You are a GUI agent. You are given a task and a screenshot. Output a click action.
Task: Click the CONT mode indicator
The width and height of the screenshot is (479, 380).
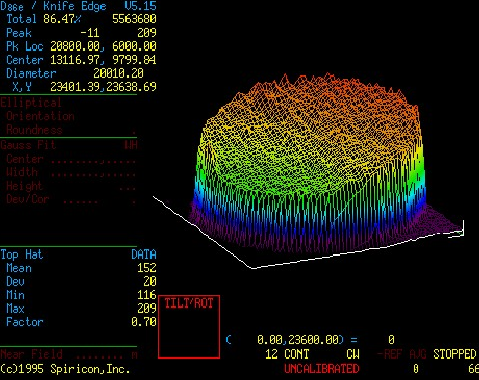click(297, 354)
